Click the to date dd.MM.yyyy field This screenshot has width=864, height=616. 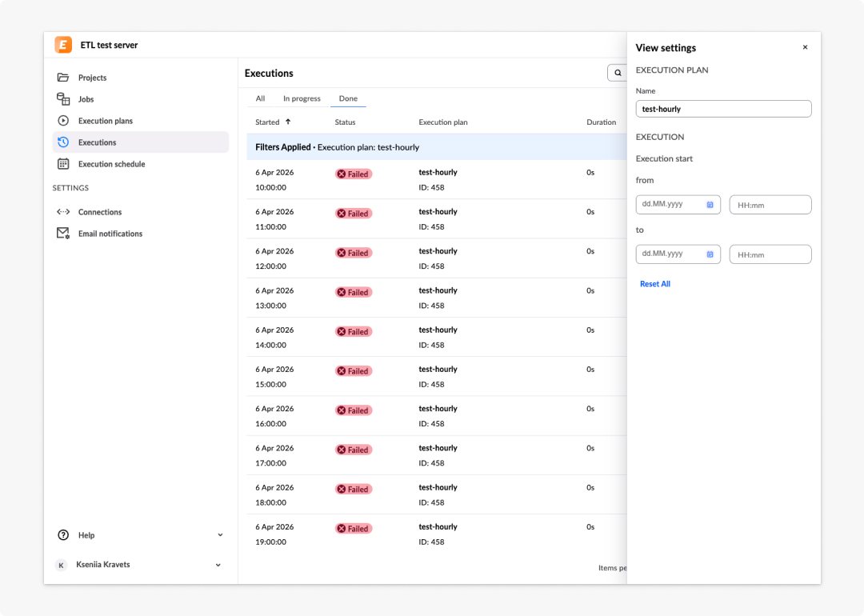[678, 254]
